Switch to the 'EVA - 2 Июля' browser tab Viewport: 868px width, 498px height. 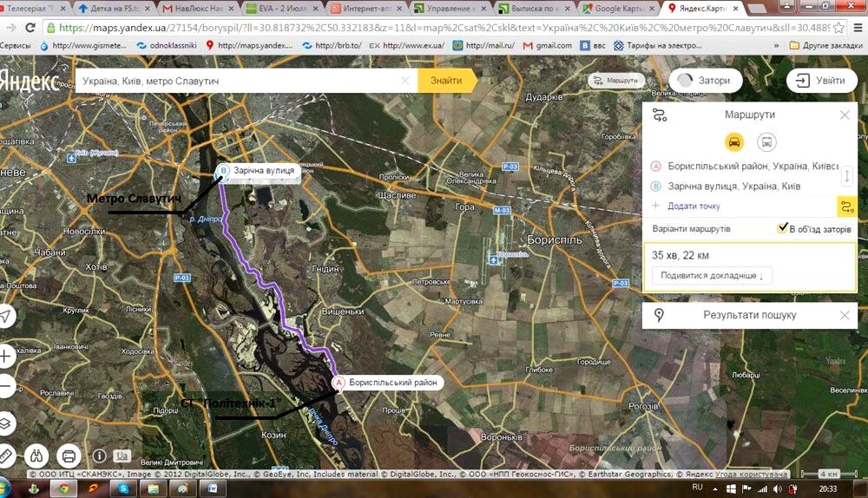(x=282, y=9)
